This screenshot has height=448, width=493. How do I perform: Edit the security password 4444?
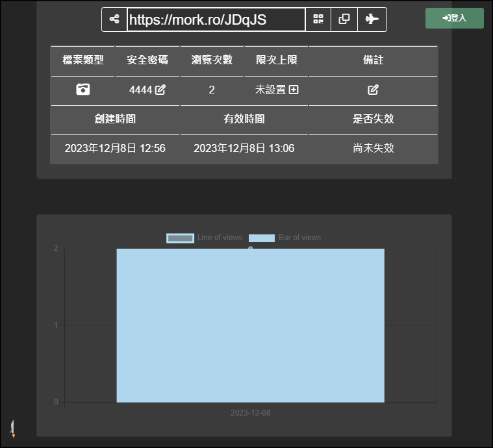(x=160, y=90)
